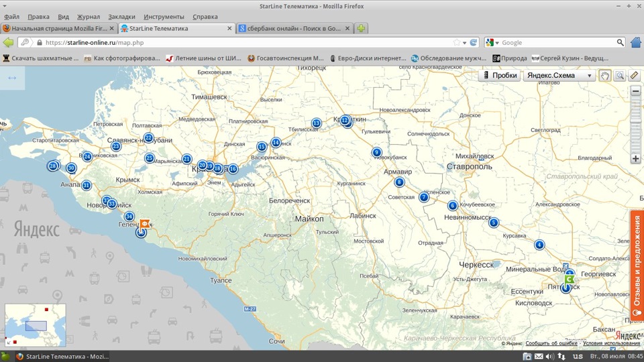Image resolution: width=644 pixels, height=362 pixels.
Task: Toggle the Пробки traffic layer
Action: click(500, 76)
